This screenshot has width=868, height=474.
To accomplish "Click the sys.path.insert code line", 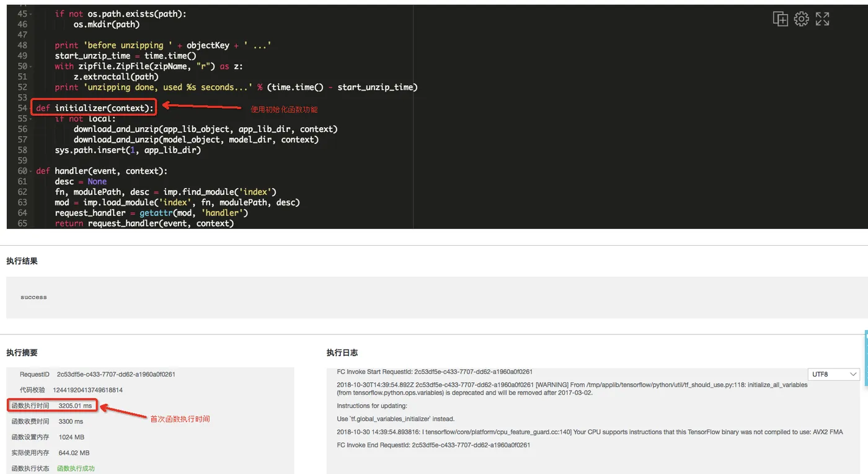I will (x=128, y=150).
